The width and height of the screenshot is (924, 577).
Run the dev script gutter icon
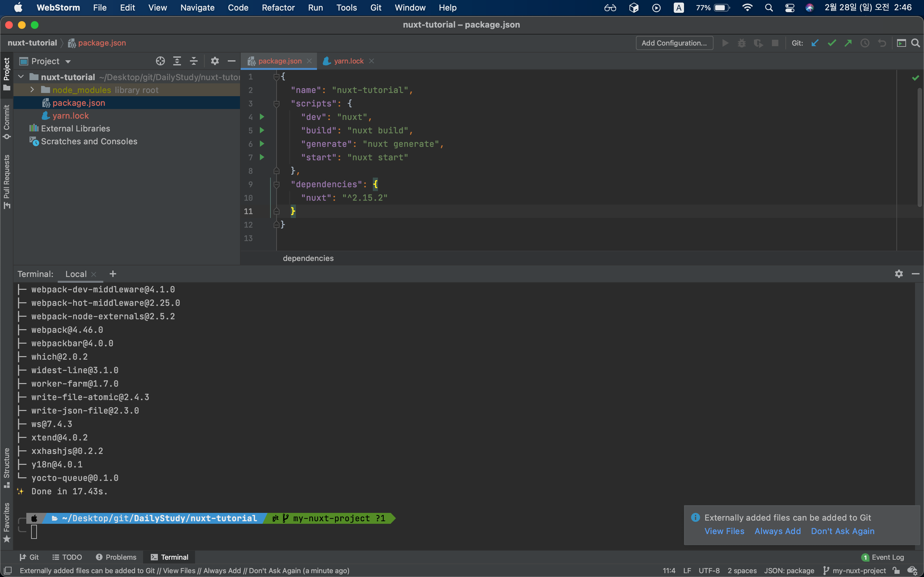pyautogui.click(x=262, y=117)
